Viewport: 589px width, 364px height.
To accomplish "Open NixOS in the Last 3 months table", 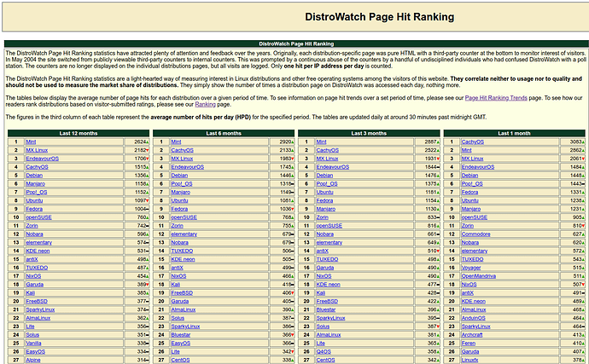I will (x=324, y=276).
